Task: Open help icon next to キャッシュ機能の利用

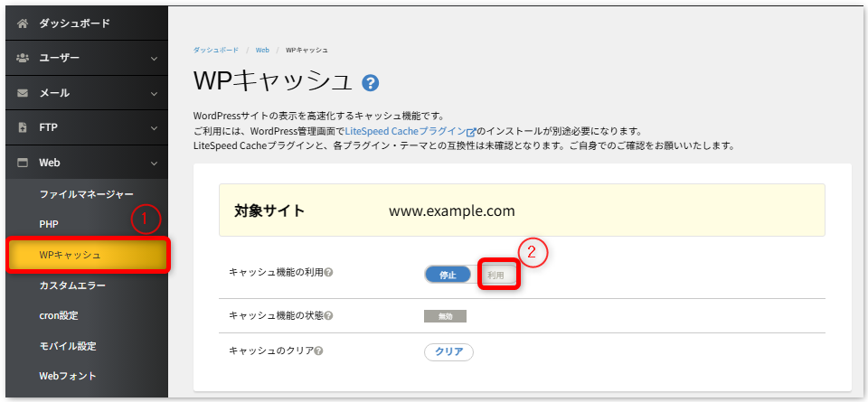Action: click(328, 273)
